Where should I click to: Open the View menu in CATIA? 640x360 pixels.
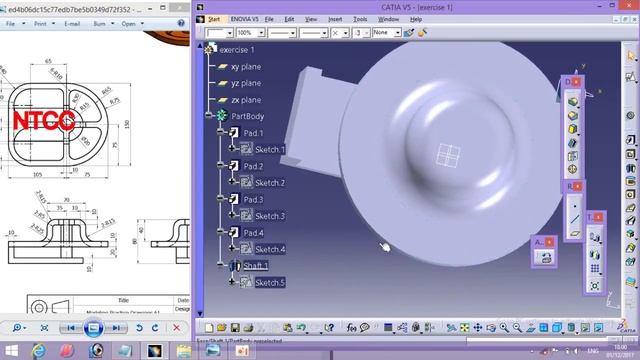click(x=311, y=19)
